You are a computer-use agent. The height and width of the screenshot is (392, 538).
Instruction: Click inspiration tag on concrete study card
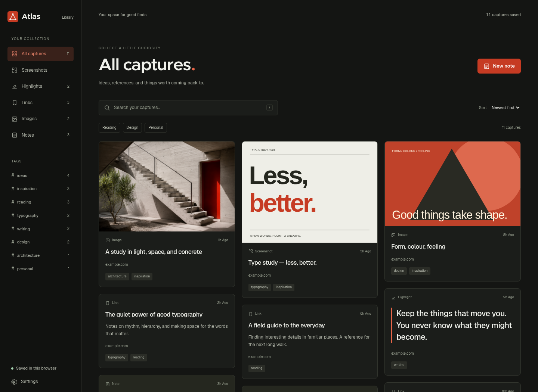142,277
